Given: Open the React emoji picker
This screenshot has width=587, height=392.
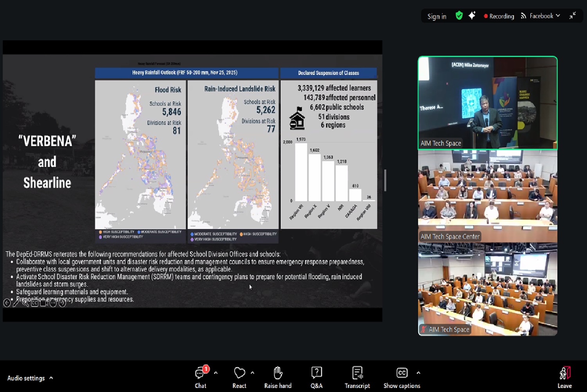Looking at the screenshot, I should [239, 377].
